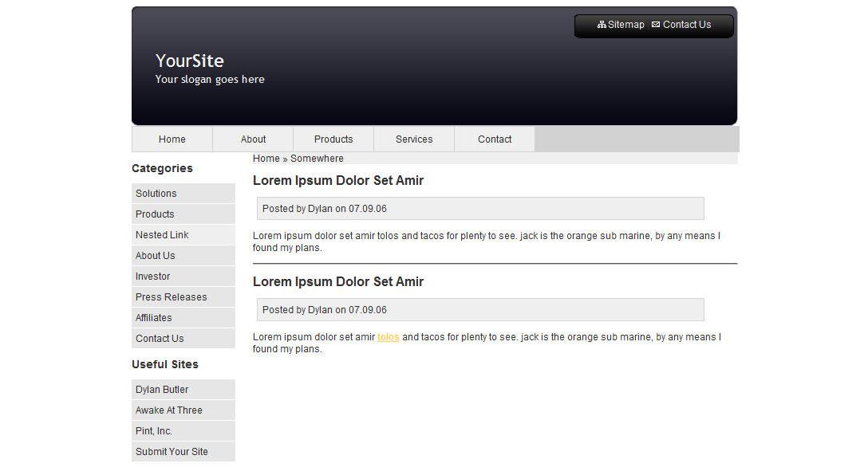
Task: Click Submit Your Site link
Action: pyautogui.click(x=183, y=452)
